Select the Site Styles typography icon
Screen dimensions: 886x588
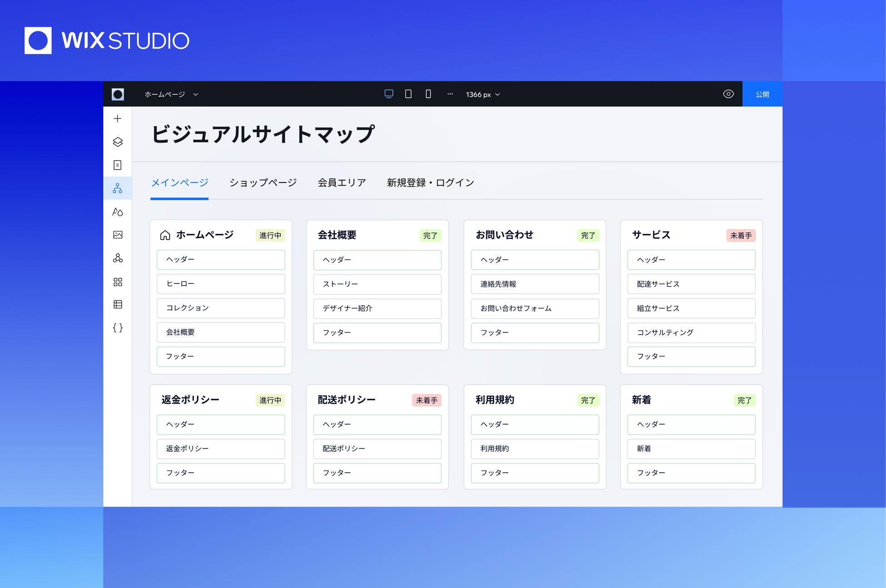pyautogui.click(x=117, y=212)
